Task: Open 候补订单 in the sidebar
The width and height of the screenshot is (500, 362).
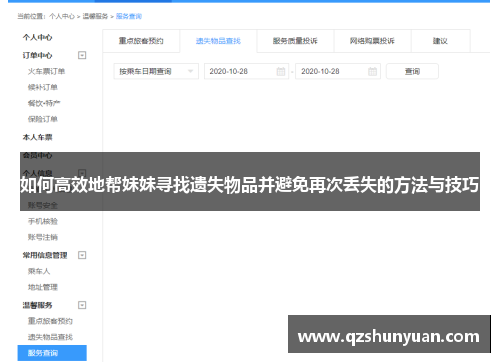Action: (43, 87)
